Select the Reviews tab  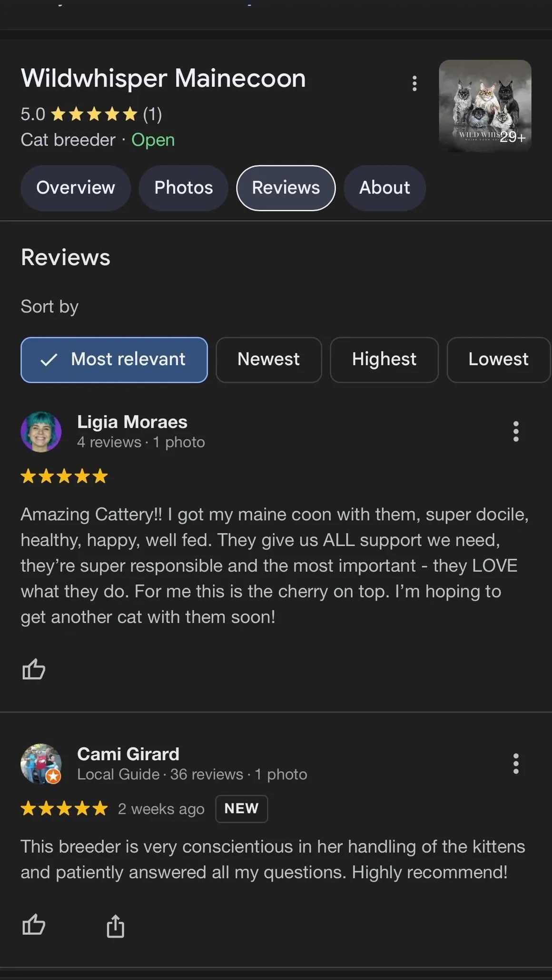[x=286, y=188]
